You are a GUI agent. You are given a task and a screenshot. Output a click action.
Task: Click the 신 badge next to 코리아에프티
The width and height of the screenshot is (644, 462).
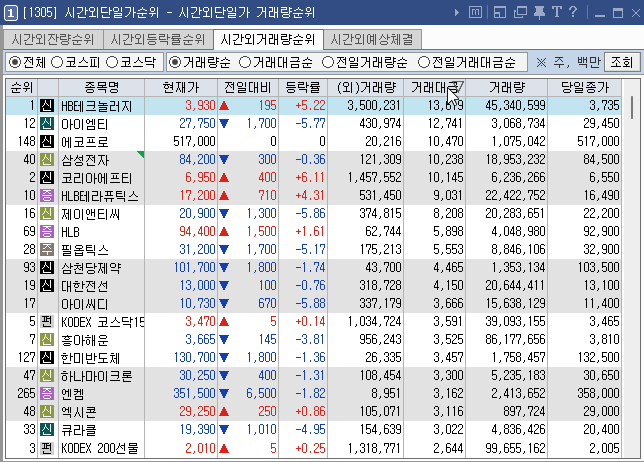coord(47,178)
